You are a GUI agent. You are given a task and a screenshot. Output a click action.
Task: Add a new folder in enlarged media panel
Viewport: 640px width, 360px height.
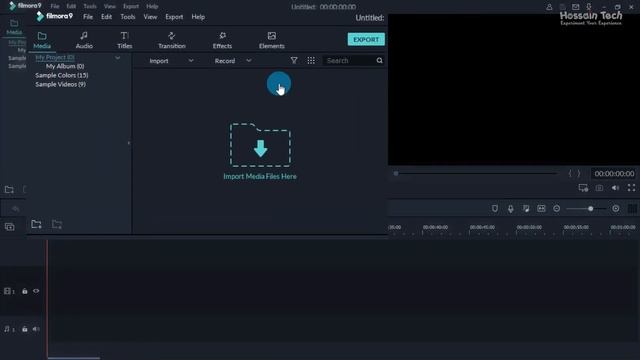36,224
